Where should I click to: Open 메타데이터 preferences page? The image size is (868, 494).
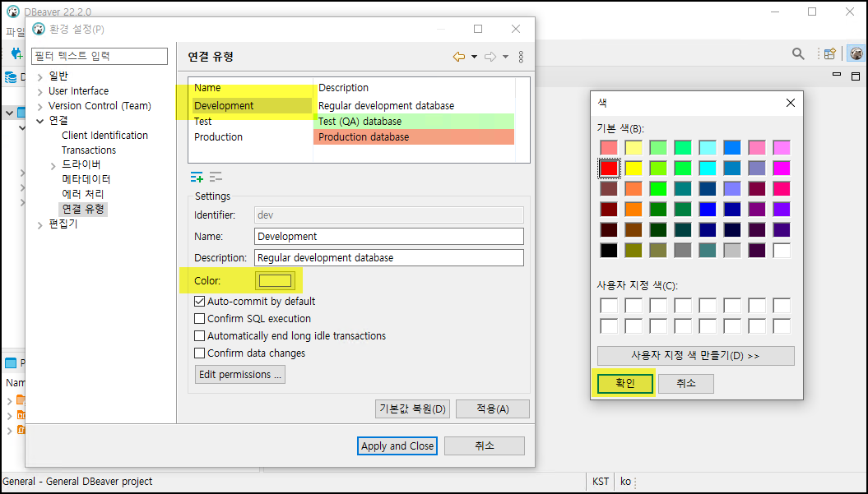coord(86,179)
